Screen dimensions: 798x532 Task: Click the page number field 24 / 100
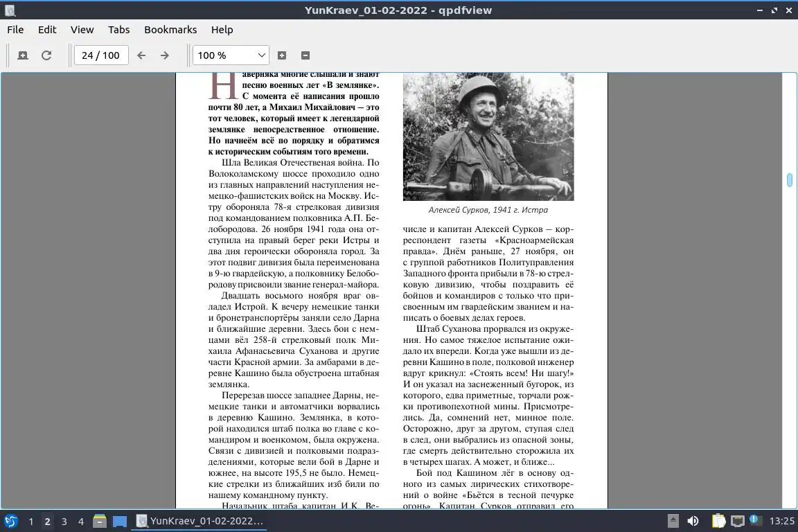click(100, 55)
